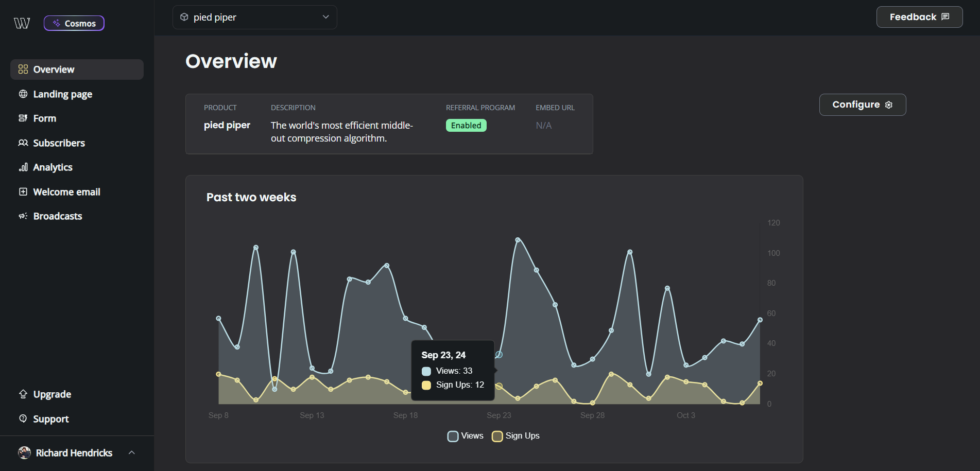Click the Sep 23 data point on the chart
Image resolution: width=980 pixels, height=471 pixels.
498,354
